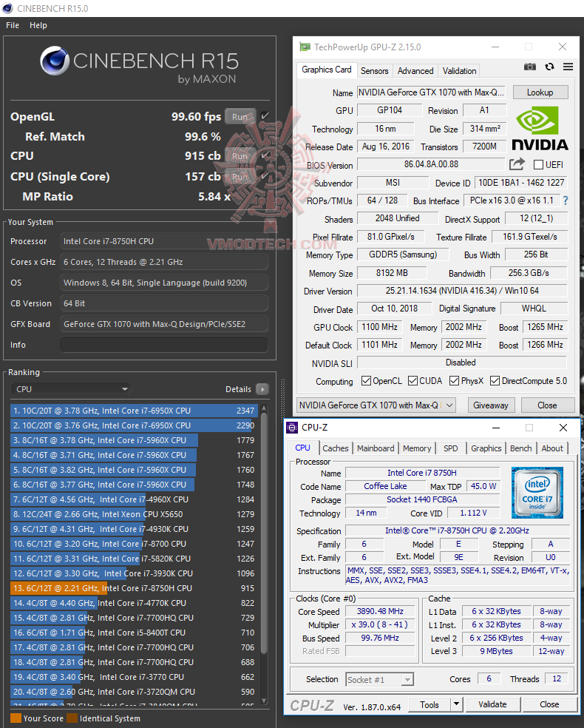Select ranking row 1 i7-6950X 2347
This screenshot has width=584, height=728.
134,411
